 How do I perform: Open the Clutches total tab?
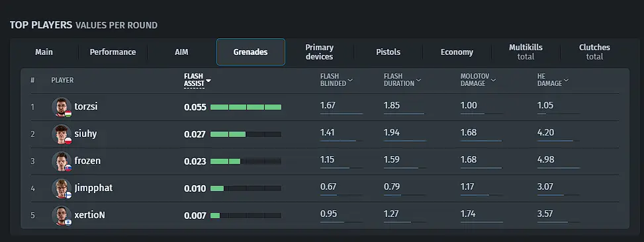point(594,52)
